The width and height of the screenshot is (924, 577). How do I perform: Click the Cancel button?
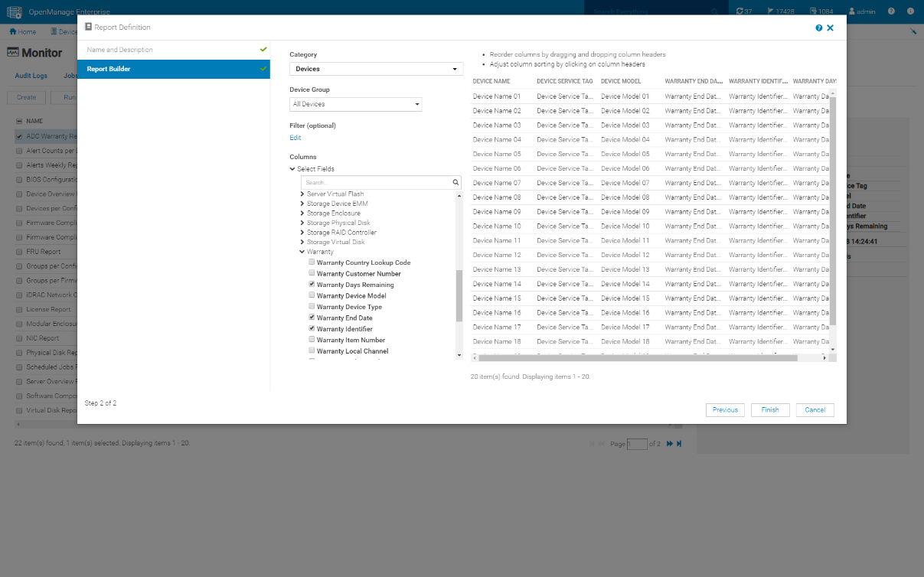[x=815, y=410]
